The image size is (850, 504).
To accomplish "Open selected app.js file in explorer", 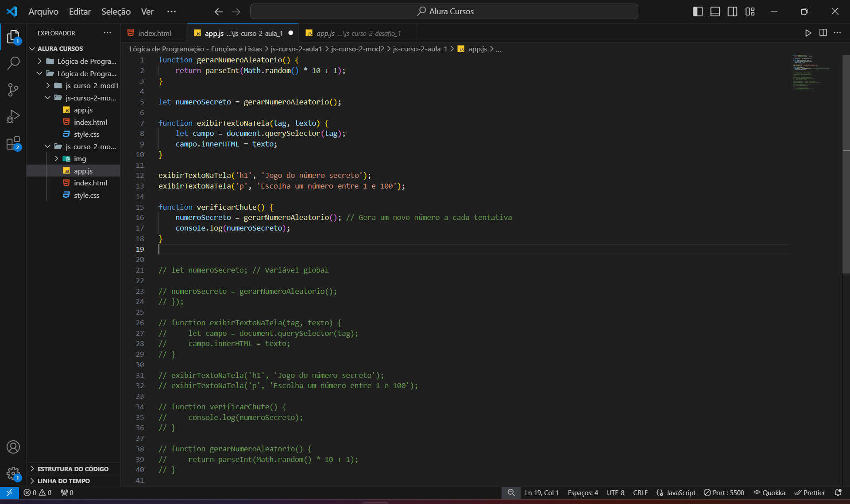I will coord(73,171).
